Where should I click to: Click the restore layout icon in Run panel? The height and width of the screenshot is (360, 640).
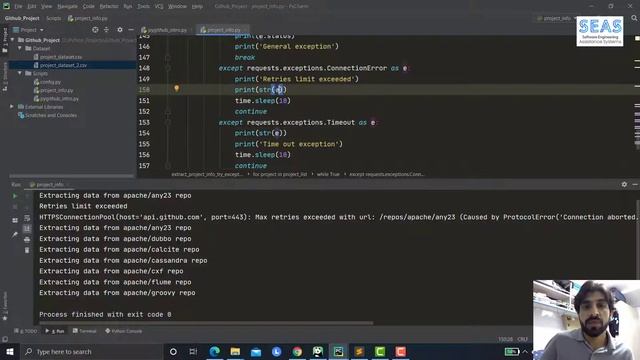coord(15,220)
